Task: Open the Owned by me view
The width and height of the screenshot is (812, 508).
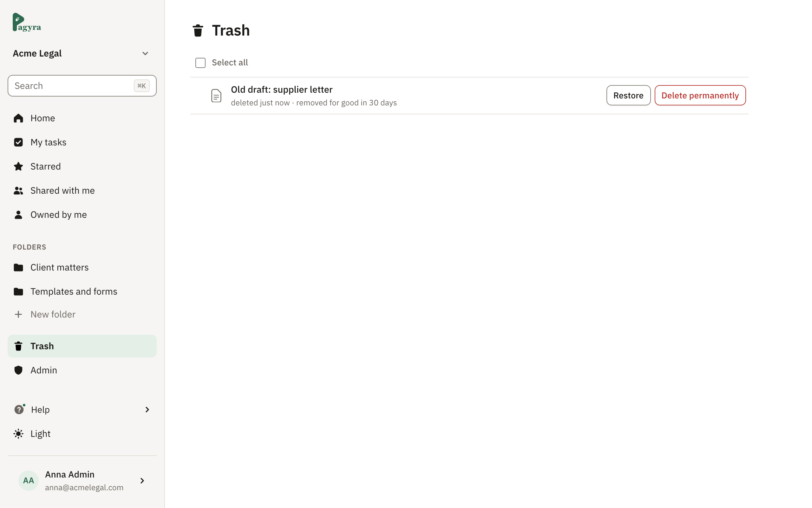Action: pyautogui.click(x=82, y=215)
